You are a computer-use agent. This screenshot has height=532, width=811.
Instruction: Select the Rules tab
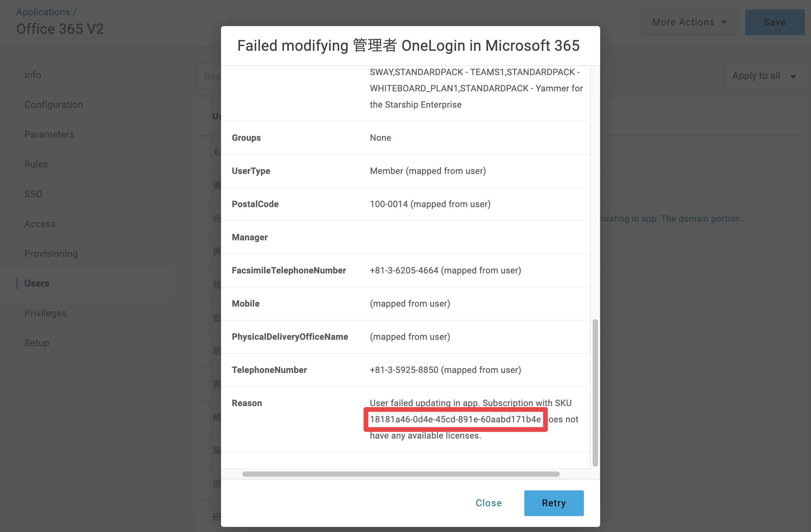(36, 164)
